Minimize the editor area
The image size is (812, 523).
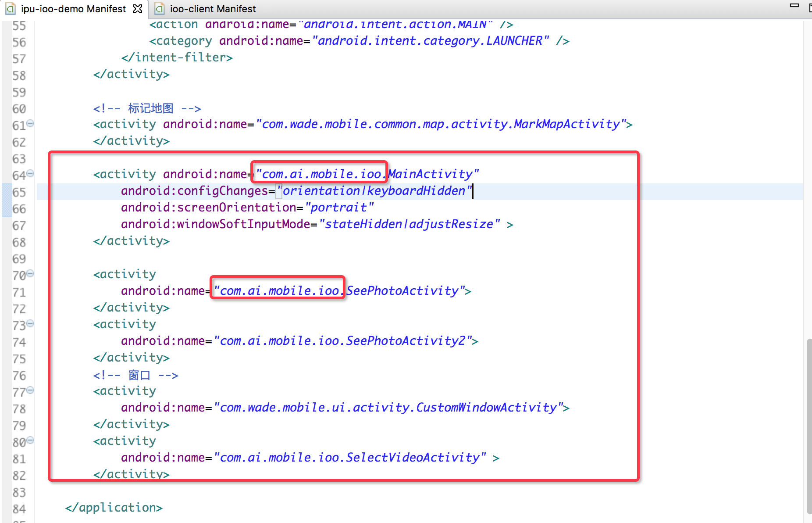(x=794, y=6)
